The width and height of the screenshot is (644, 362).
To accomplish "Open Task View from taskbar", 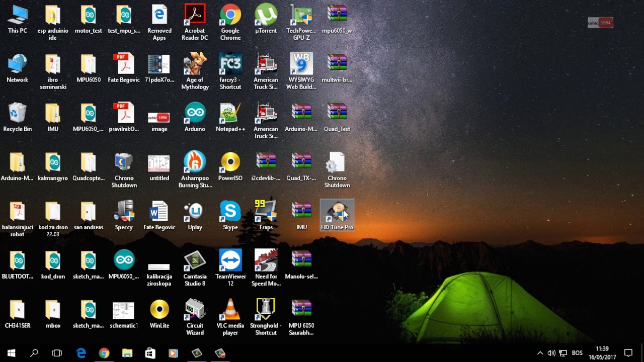I will tap(57, 353).
